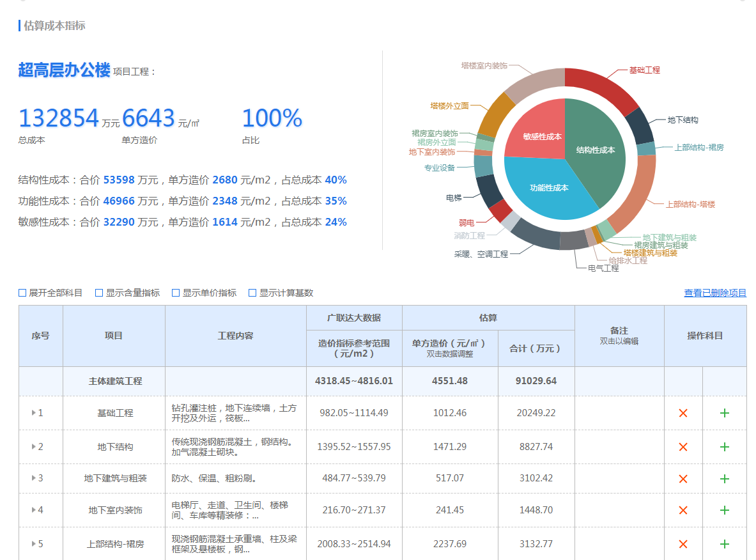Click green plus on 地下结构 row

tap(724, 447)
